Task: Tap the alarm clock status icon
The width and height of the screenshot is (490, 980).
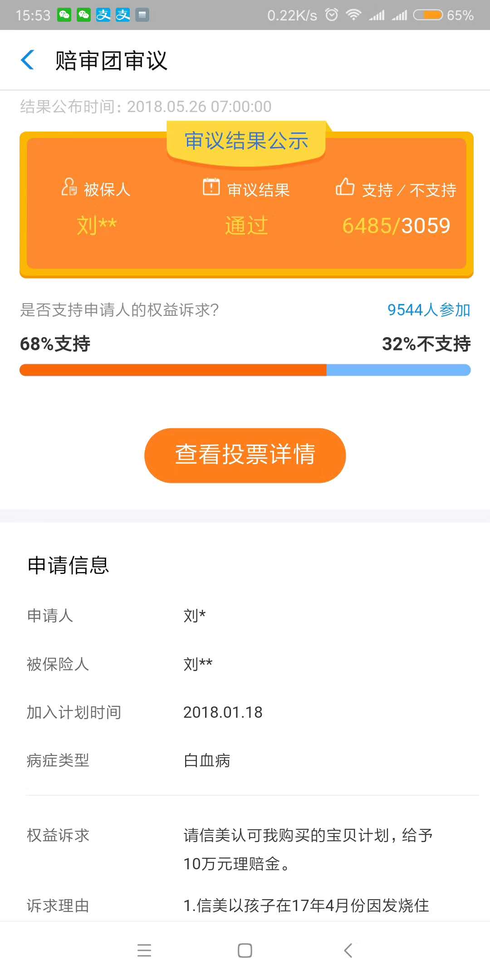Action: (x=332, y=15)
